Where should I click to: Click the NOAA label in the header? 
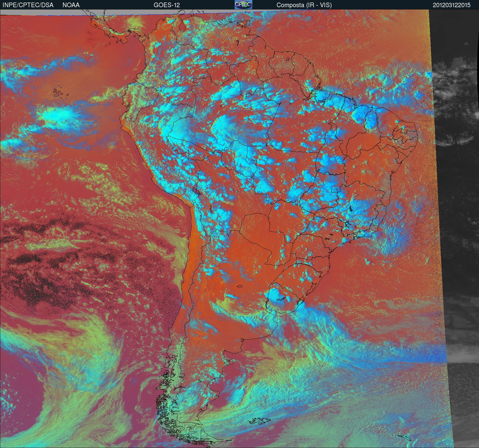tap(71, 5)
